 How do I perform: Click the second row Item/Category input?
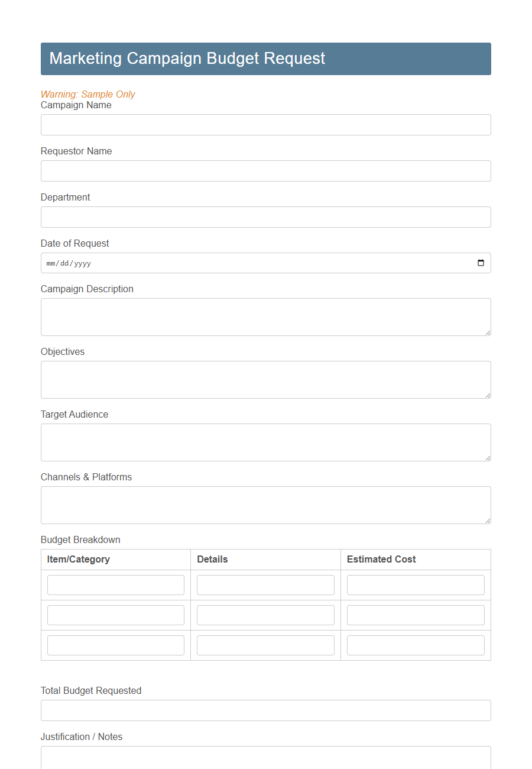coord(115,615)
